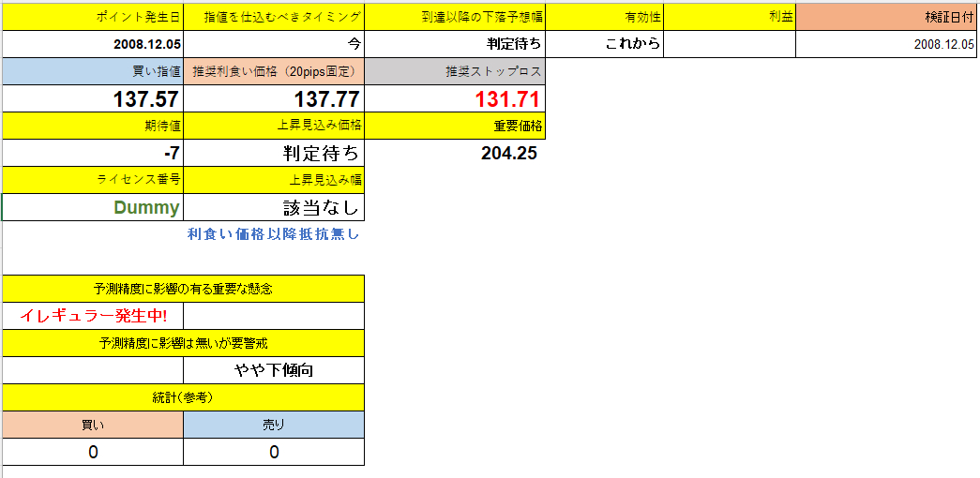The height and width of the screenshot is (478, 980).
Task: Click the empty cell under 利益
Action: coord(730,44)
